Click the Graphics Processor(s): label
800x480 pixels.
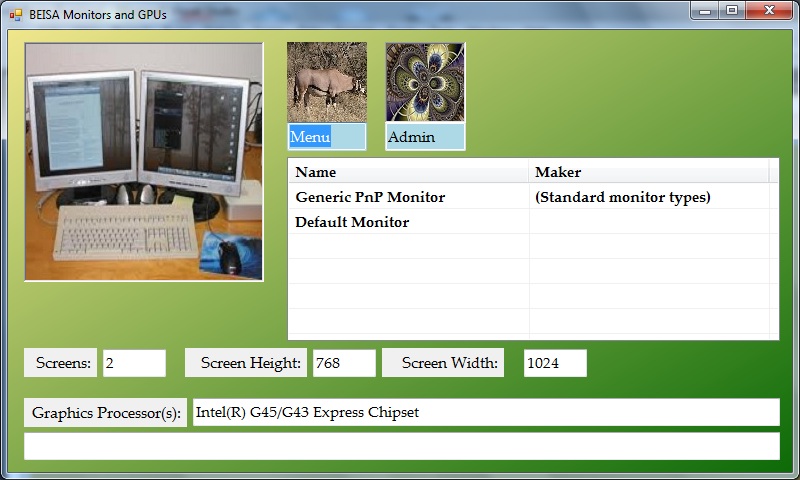[105, 413]
